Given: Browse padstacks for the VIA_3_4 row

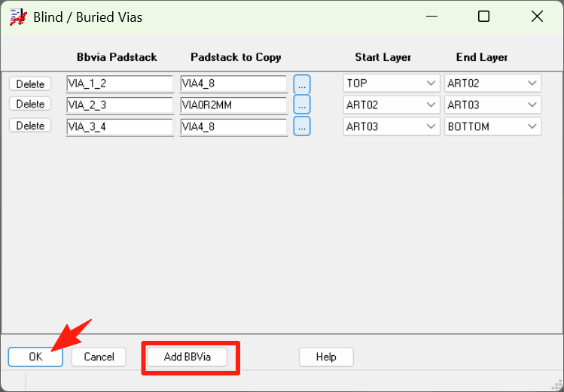Looking at the screenshot, I should coord(302,126).
